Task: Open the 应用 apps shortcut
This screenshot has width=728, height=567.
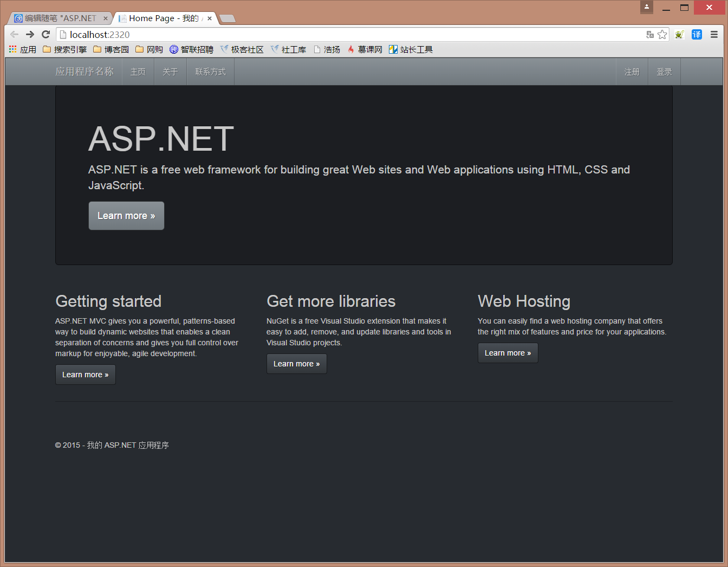Action: (23, 49)
